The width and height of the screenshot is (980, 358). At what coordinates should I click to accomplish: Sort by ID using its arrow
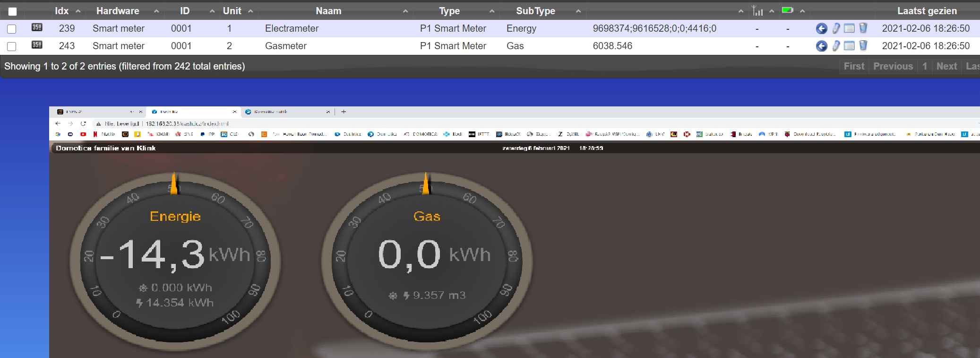click(212, 11)
